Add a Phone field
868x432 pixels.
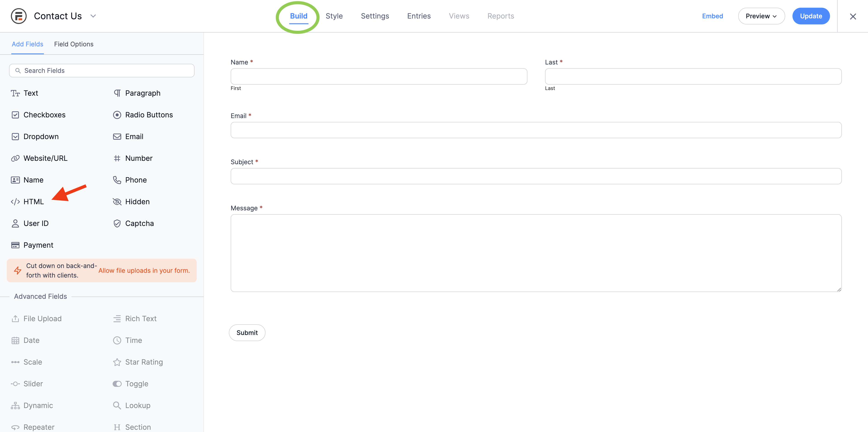136,180
